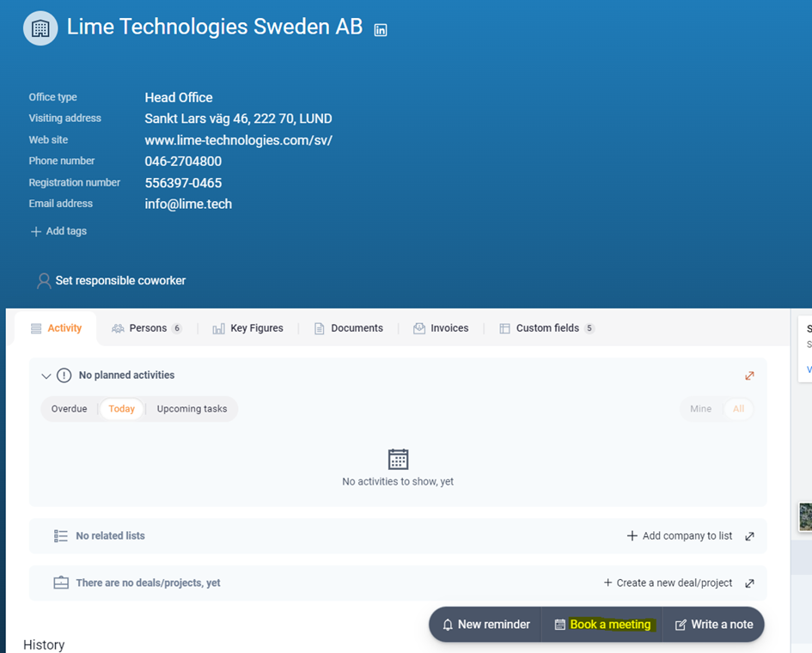Image resolution: width=812 pixels, height=653 pixels.
Task: Click the pencil icon on Write a note
Action: coord(681,625)
